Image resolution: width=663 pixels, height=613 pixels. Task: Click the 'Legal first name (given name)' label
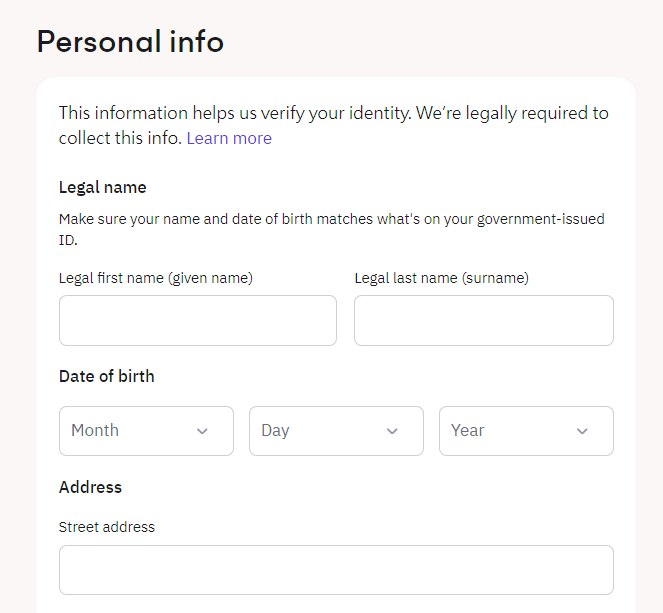[156, 278]
